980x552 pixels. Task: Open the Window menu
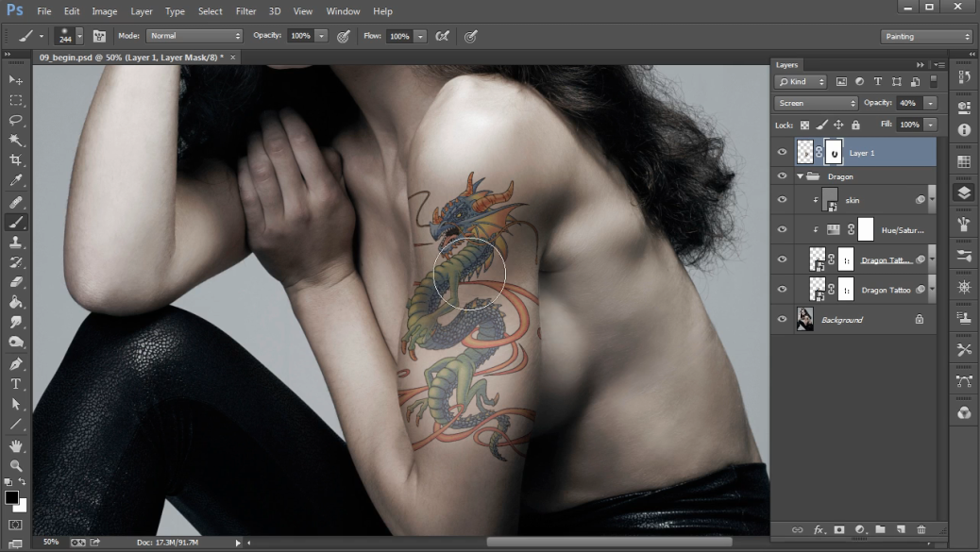tap(343, 11)
